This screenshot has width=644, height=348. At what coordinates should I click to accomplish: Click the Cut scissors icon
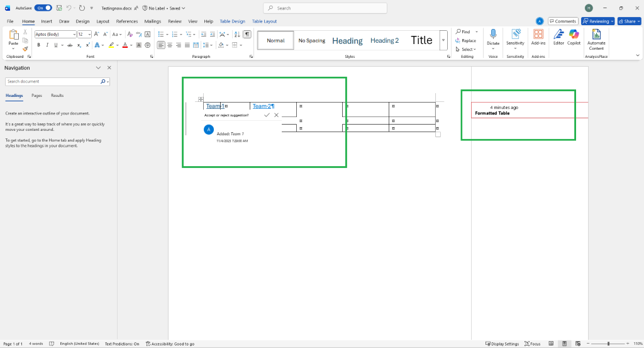coord(25,32)
